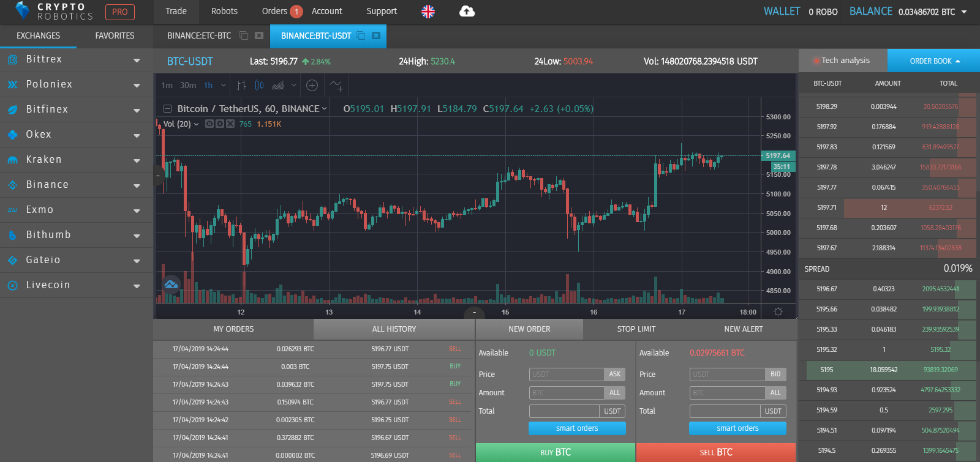Click the Gateio exchange icon
This screenshot has width=980, height=462.
(12, 260)
